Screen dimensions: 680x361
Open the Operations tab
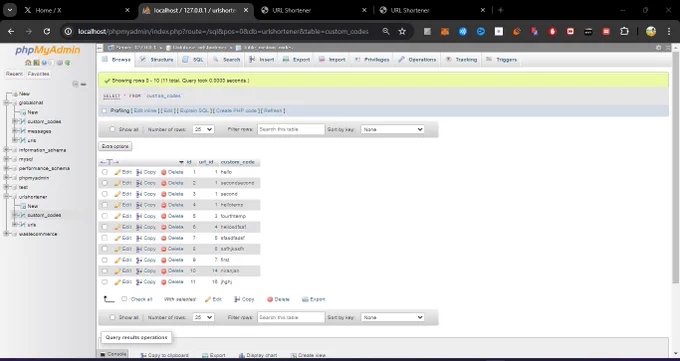(417, 60)
